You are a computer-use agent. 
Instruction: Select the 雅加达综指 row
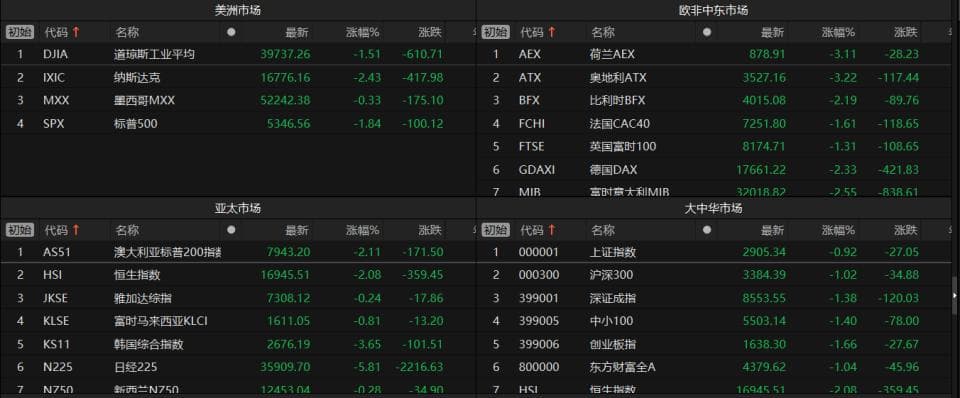[x=238, y=298]
